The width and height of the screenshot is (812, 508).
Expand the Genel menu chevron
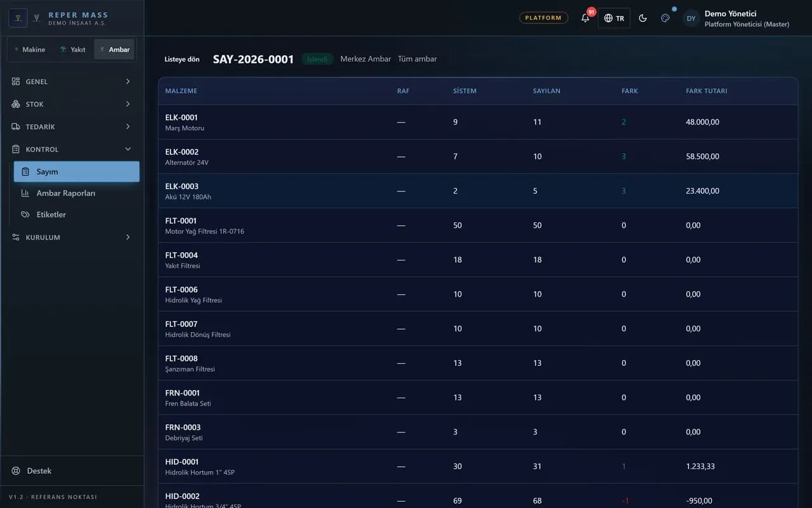(x=128, y=81)
